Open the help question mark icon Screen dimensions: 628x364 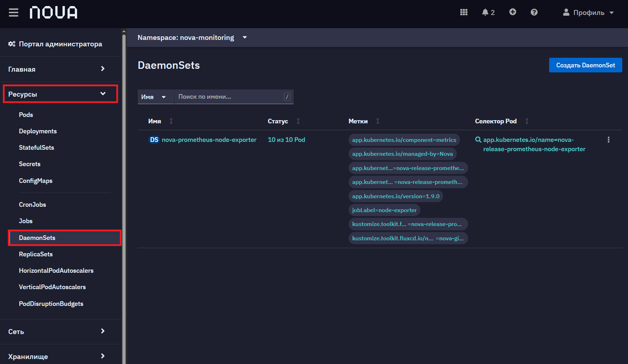tap(534, 12)
